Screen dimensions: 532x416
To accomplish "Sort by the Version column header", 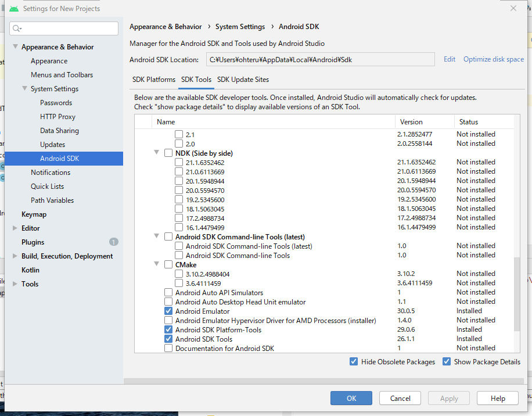I will (411, 122).
